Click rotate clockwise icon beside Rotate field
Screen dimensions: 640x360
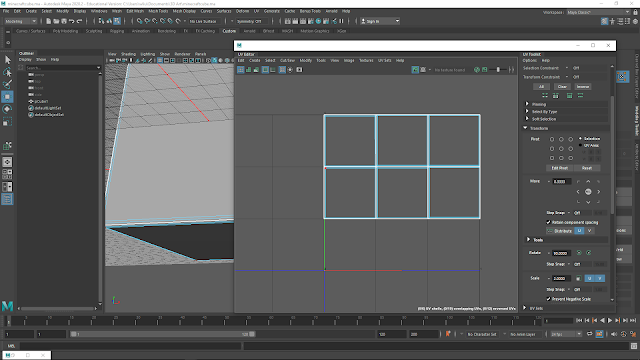point(589,253)
